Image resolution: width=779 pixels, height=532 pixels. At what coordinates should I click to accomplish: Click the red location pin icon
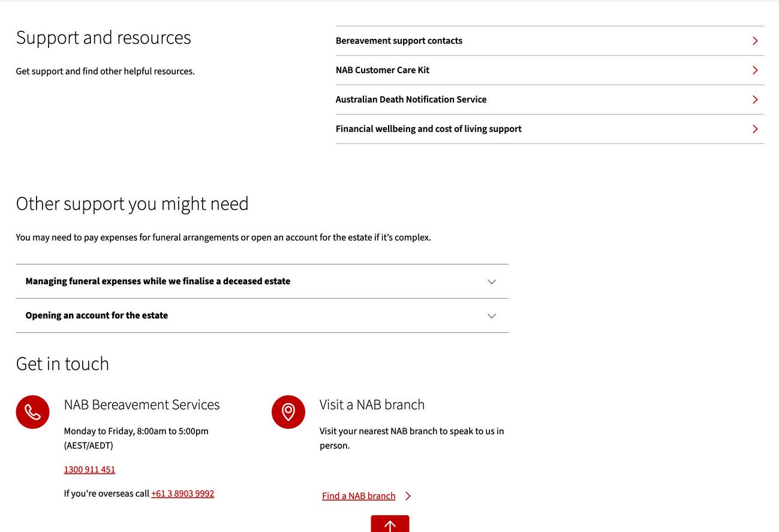(288, 412)
